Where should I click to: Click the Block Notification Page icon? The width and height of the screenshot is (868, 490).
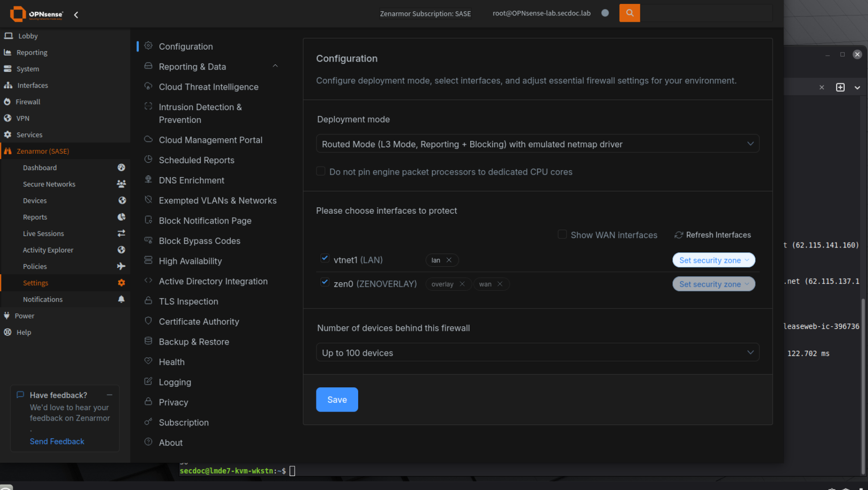click(148, 220)
